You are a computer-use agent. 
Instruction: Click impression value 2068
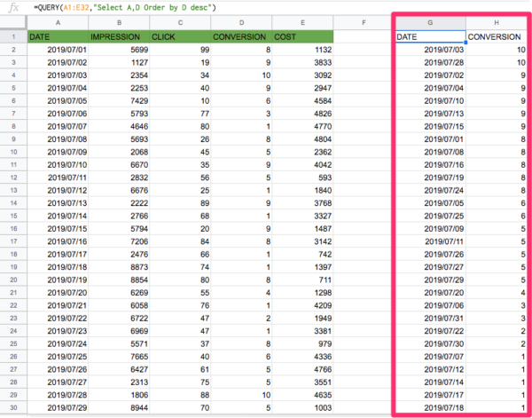point(119,152)
